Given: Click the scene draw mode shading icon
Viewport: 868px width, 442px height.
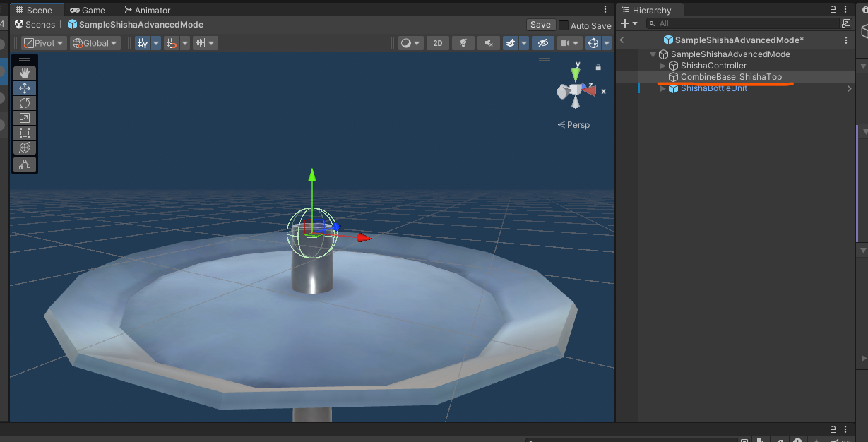Looking at the screenshot, I should click(406, 43).
